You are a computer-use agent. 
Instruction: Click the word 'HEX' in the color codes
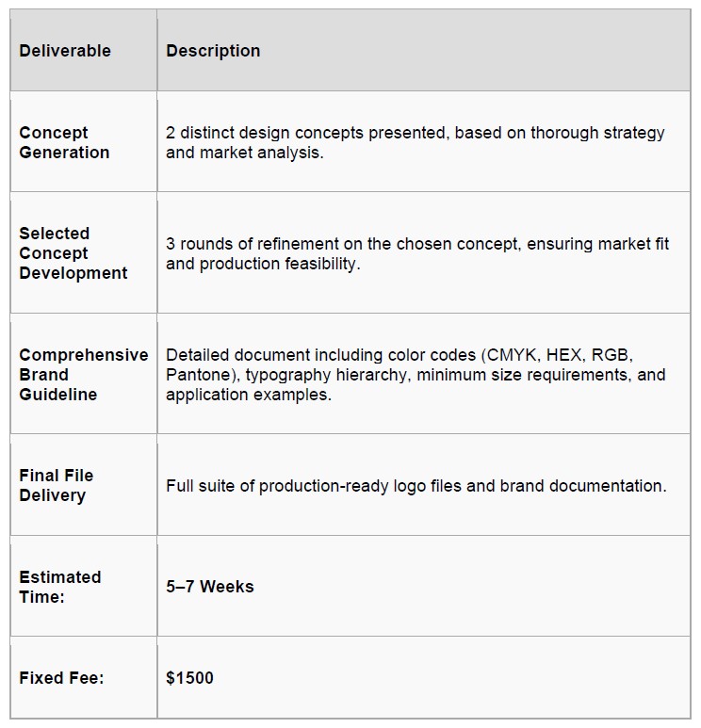[568, 355]
